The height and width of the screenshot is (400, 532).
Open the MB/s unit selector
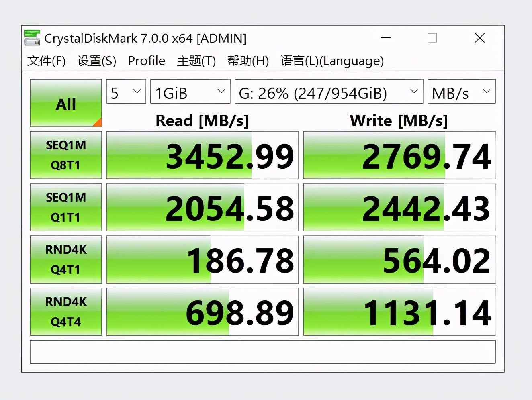461,92
